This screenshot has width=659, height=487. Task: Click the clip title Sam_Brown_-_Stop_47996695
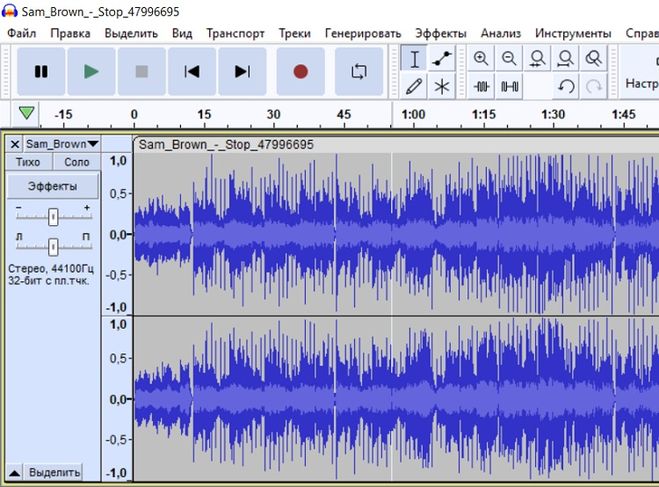click(226, 145)
